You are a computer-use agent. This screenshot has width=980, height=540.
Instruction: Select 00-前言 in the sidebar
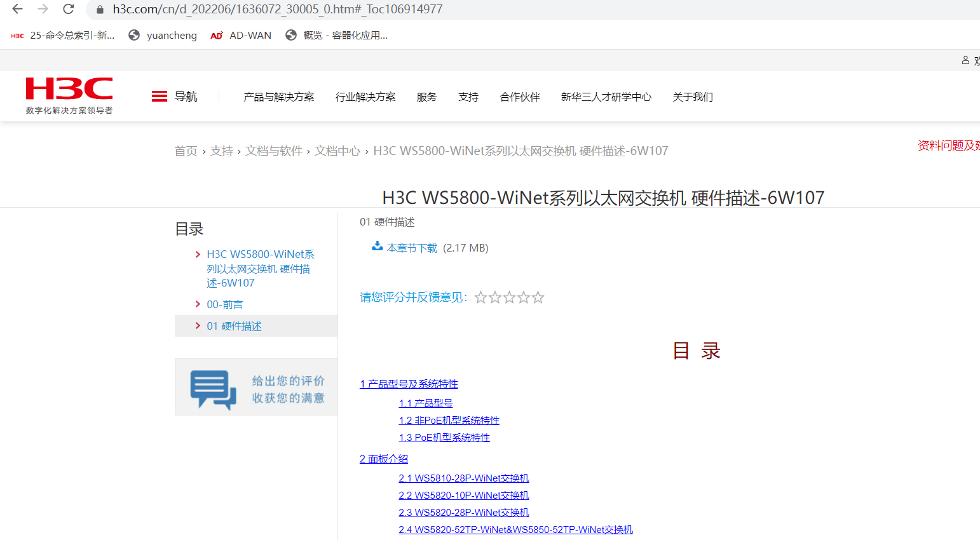(x=225, y=304)
